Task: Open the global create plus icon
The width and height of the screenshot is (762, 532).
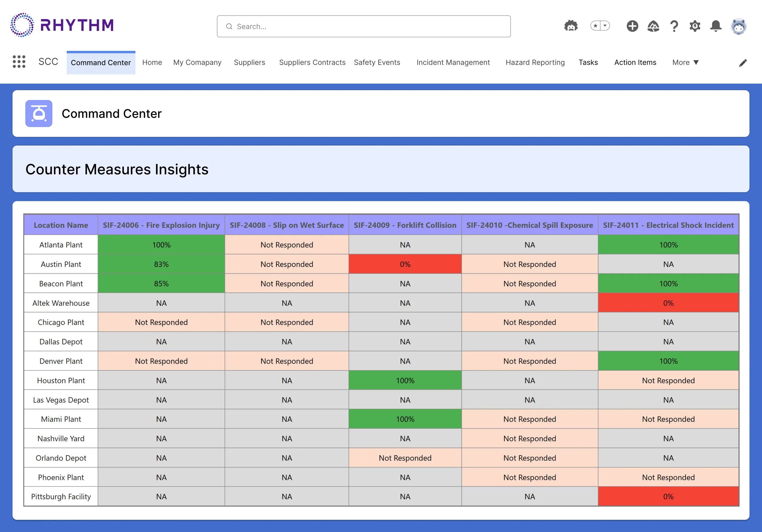Action: point(632,26)
